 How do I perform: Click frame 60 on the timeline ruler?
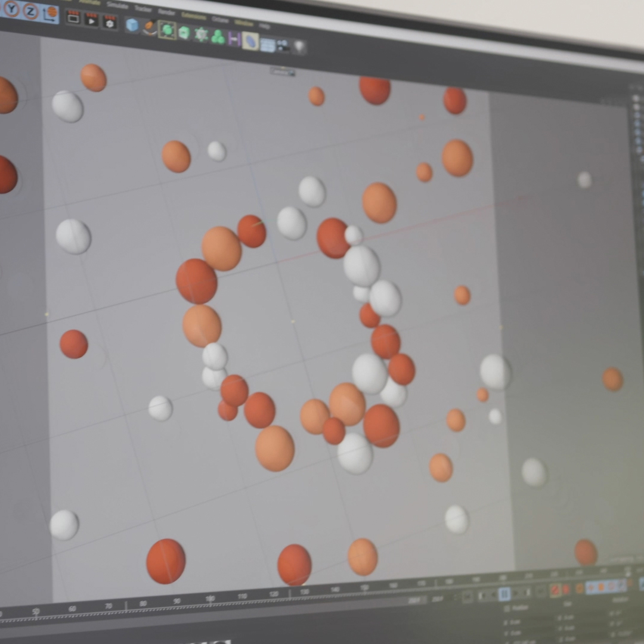click(x=72, y=608)
